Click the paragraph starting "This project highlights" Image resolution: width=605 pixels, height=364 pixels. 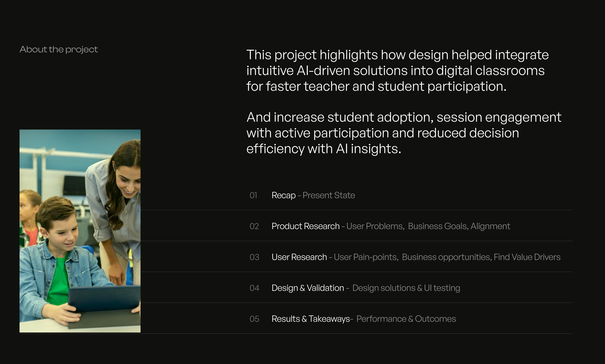click(x=397, y=70)
